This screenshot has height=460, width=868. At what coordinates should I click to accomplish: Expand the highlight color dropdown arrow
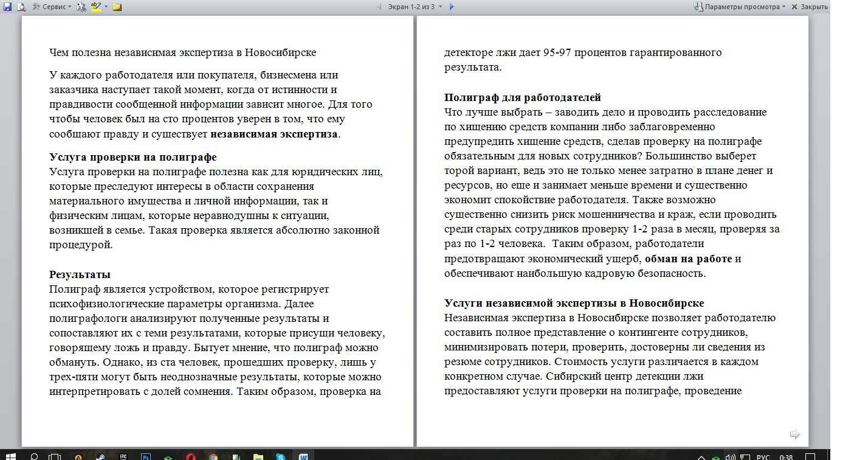[106, 7]
